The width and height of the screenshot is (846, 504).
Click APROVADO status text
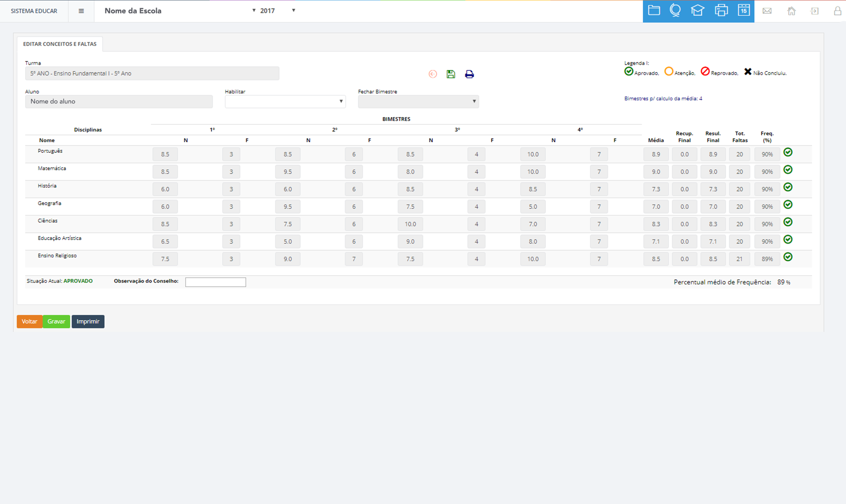click(x=78, y=281)
